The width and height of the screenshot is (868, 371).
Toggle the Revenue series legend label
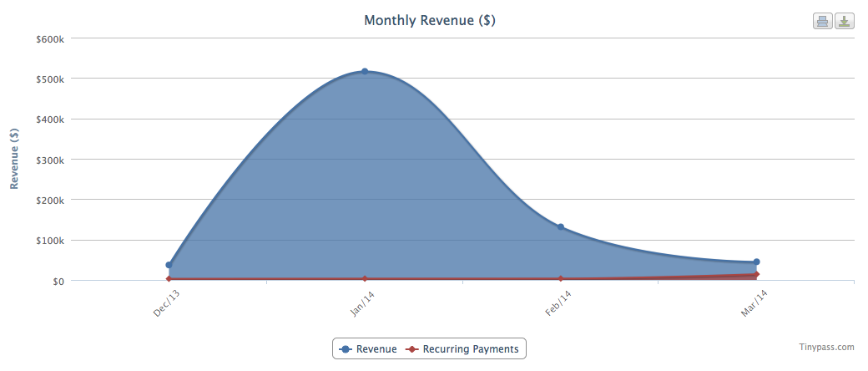coord(376,349)
